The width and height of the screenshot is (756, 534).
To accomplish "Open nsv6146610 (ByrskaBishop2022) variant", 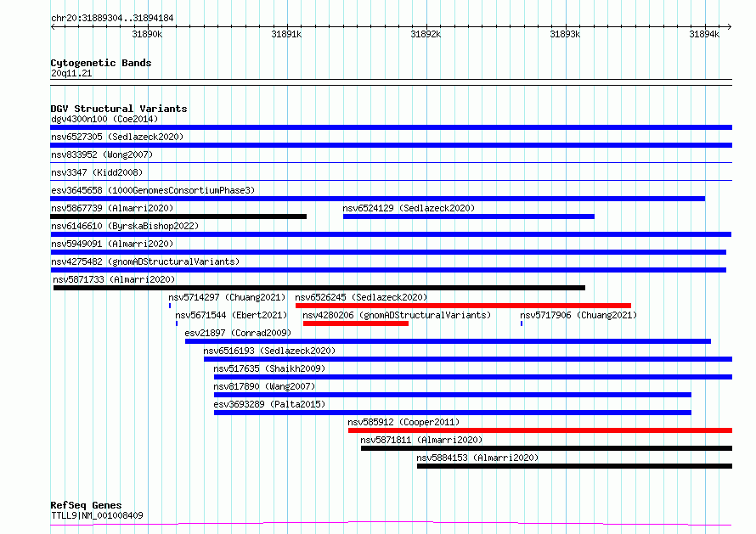I will (125, 226).
